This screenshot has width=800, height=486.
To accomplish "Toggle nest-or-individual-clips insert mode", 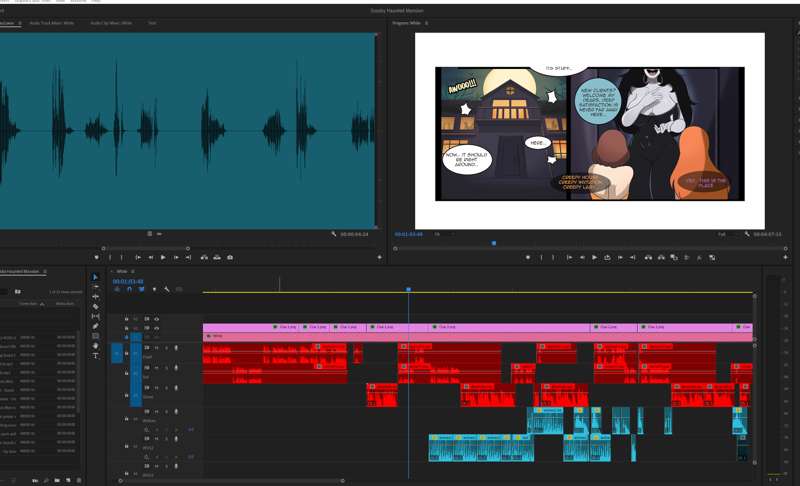I will pos(117,289).
